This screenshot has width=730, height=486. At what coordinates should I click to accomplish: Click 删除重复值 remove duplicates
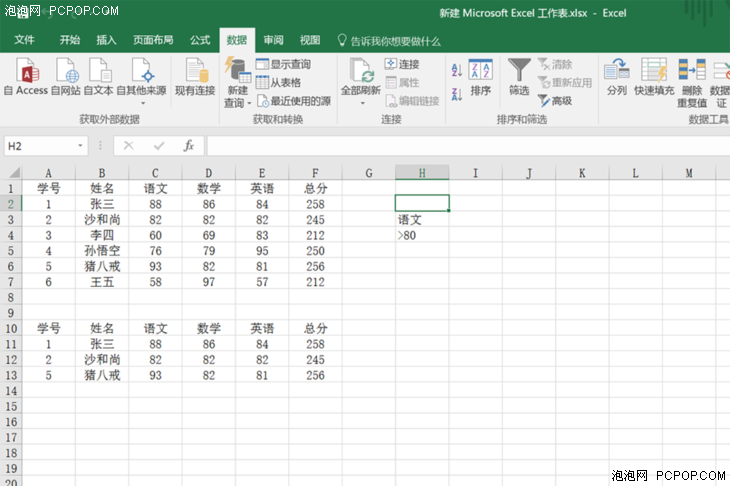(692, 83)
